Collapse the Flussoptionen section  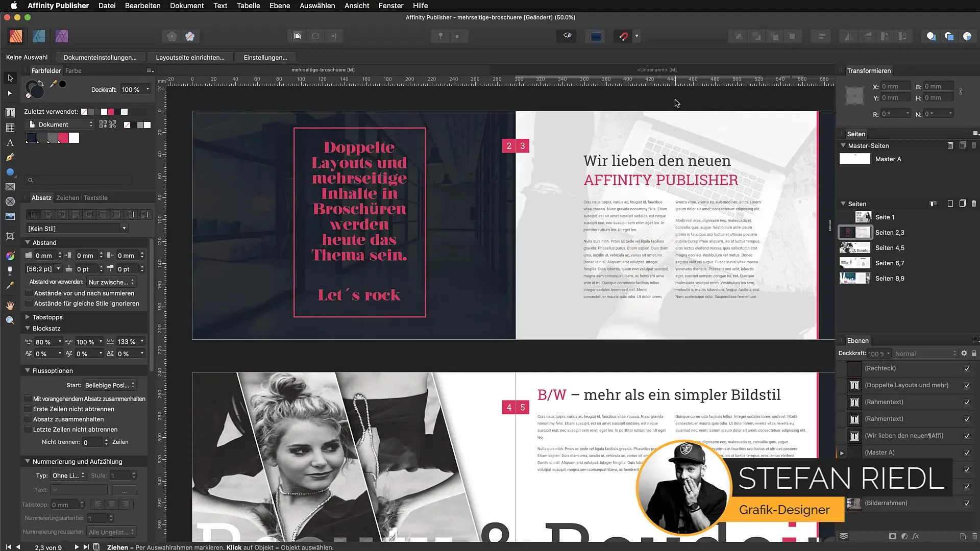[28, 370]
